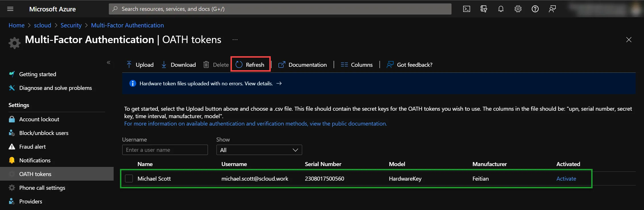This screenshot has height=210, width=644.
Task: Open the Directories and subscriptions filter icon
Action: [x=484, y=9]
